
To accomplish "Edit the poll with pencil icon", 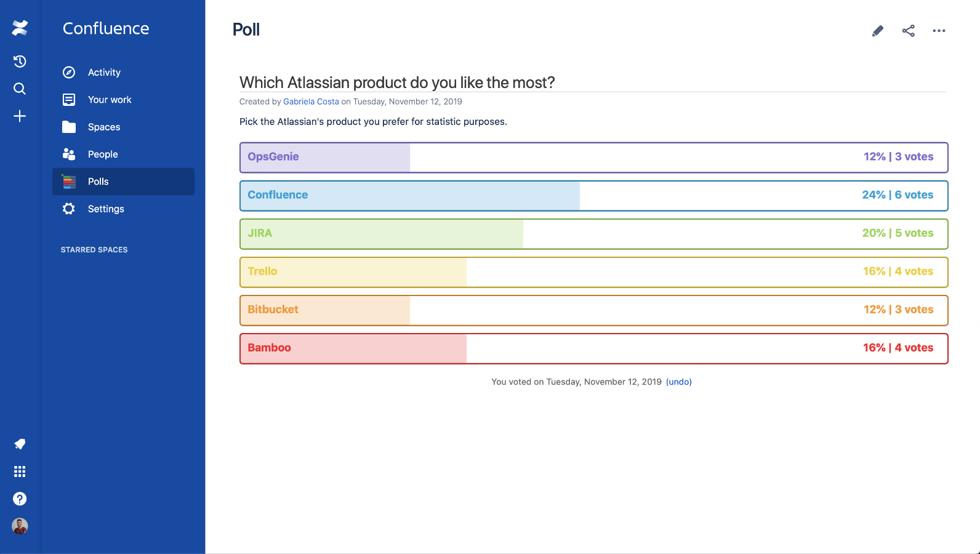I will (x=878, y=31).
